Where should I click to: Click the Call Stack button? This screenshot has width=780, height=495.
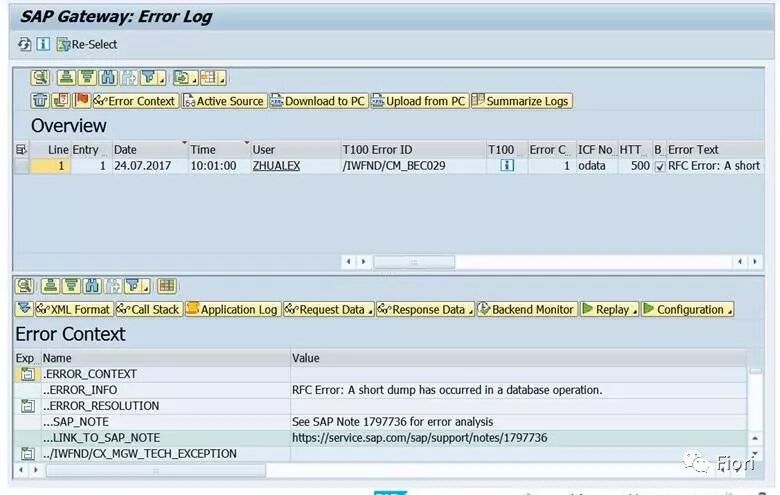[x=148, y=309]
